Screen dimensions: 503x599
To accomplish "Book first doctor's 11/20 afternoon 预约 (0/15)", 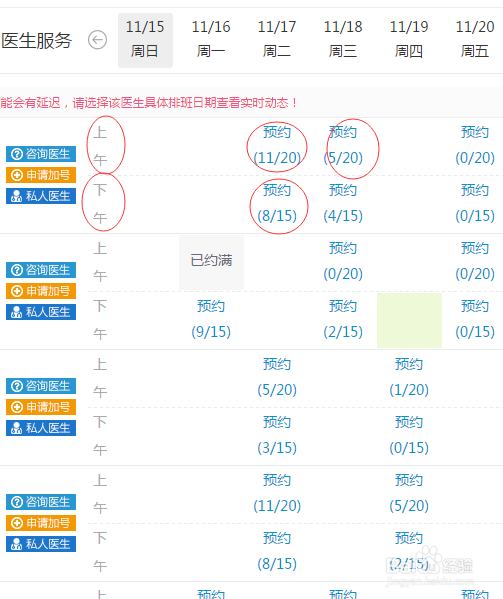I will [475, 203].
